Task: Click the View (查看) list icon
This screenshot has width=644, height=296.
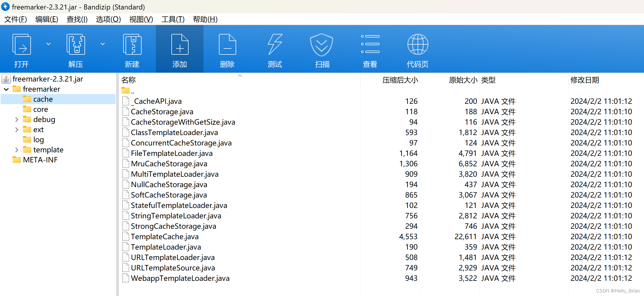Action: pos(370,44)
